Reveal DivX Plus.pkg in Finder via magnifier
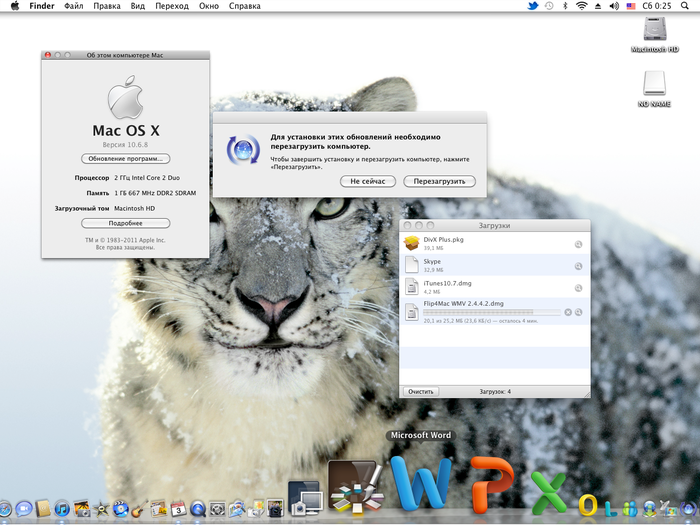 pyautogui.click(x=578, y=244)
